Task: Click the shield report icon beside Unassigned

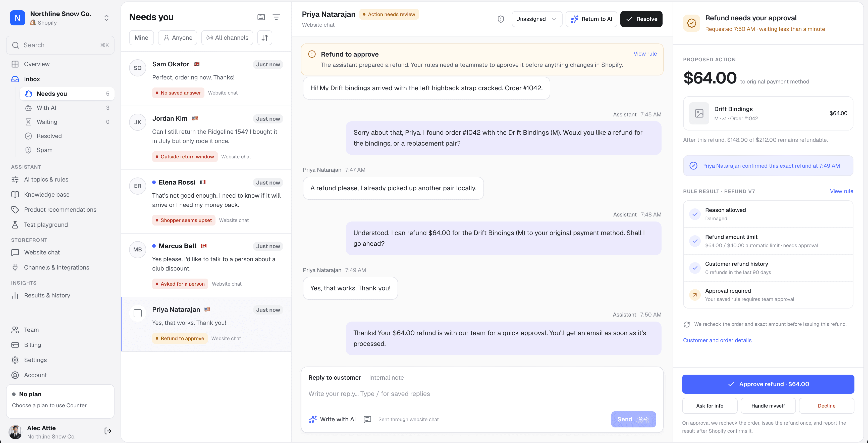Action: (501, 19)
